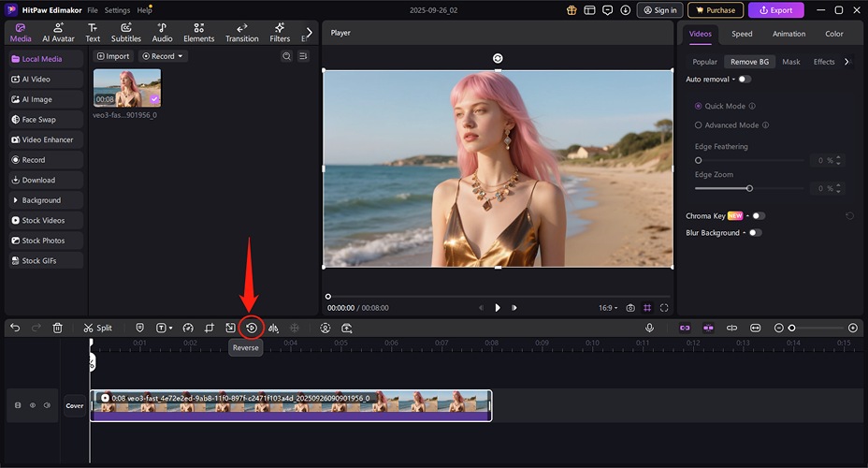This screenshot has height=468, width=868.
Task: Expand the text tool dropdown in toolbar
Action: [x=170, y=328]
